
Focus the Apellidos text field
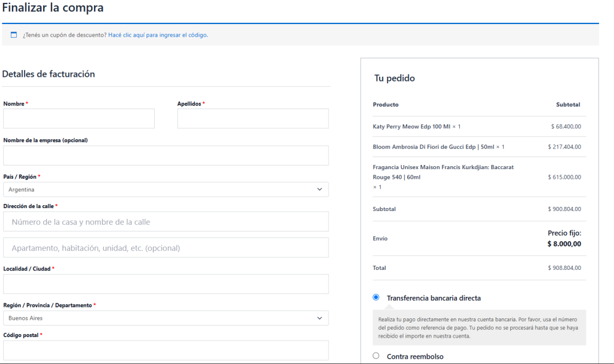(252, 119)
